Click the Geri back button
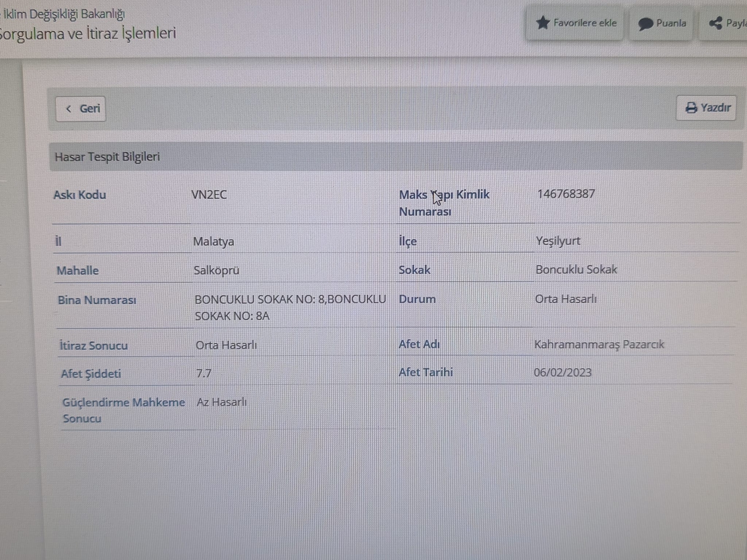Image resolution: width=747 pixels, height=560 pixels. 81,109
